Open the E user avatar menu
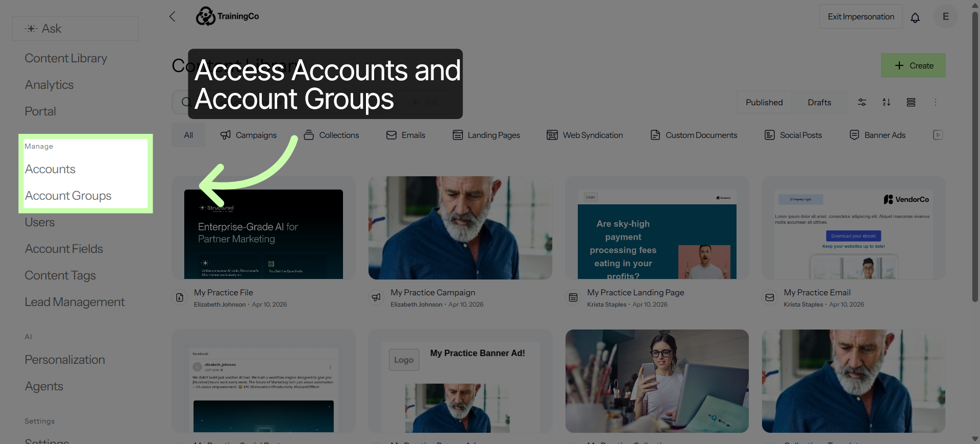980x444 pixels. 946,16
